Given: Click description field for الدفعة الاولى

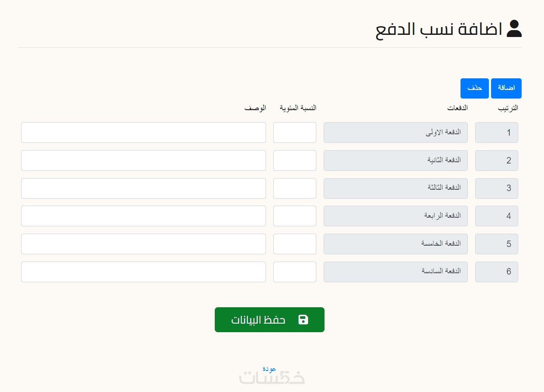Looking at the screenshot, I should [143, 133].
